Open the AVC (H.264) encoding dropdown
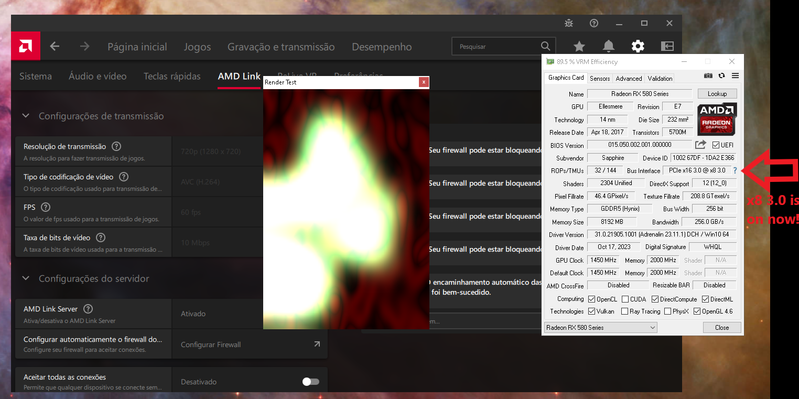The image size is (799, 399). tap(218, 181)
